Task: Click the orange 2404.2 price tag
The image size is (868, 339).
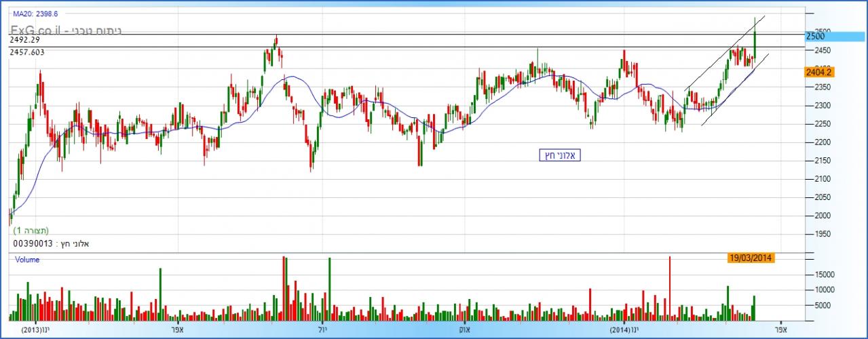Action: (819, 71)
